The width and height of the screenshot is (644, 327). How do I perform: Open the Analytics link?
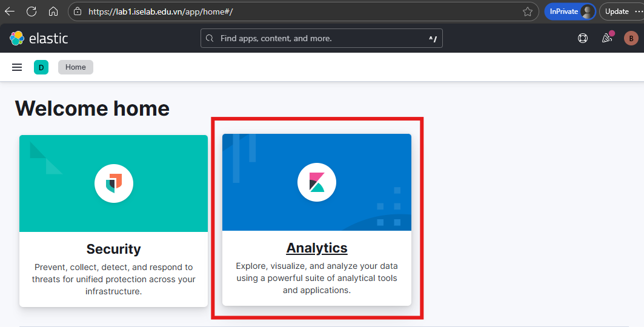pyautogui.click(x=317, y=248)
